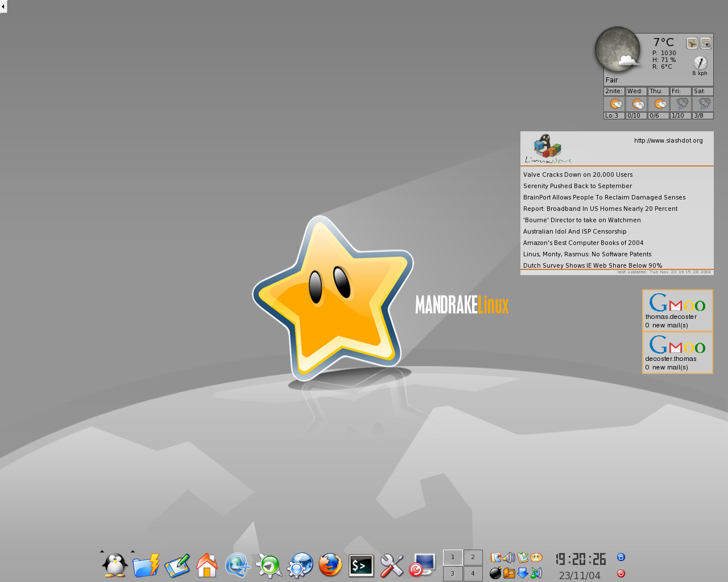Open the green arrow gear launcher
Image resolution: width=728 pixels, height=582 pixels.
[x=268, y=566]
